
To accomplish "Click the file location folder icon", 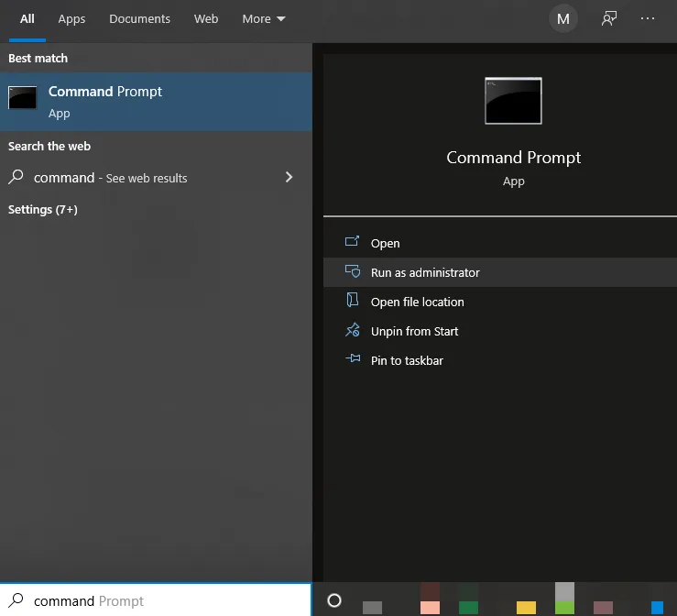I will tap(353, 300).
